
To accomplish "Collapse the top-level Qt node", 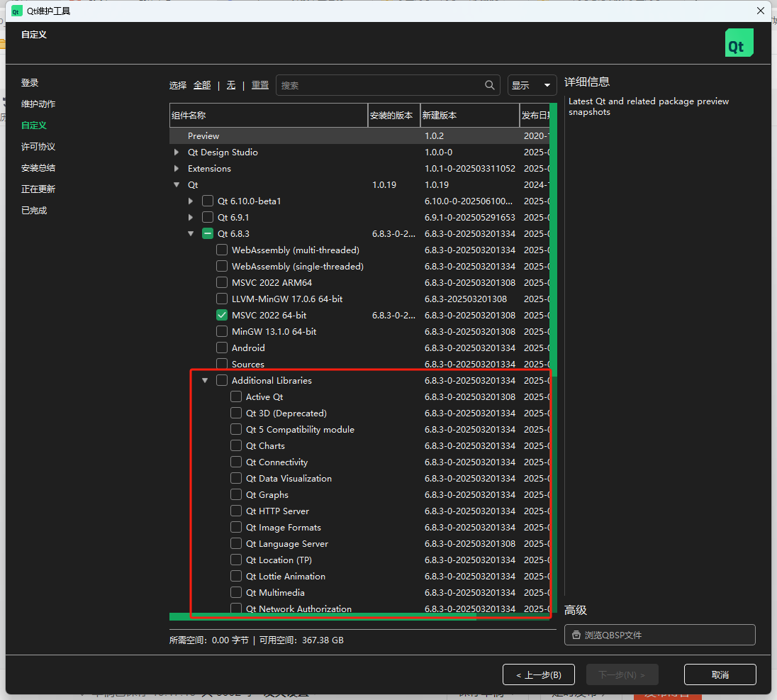I will 177,184.
